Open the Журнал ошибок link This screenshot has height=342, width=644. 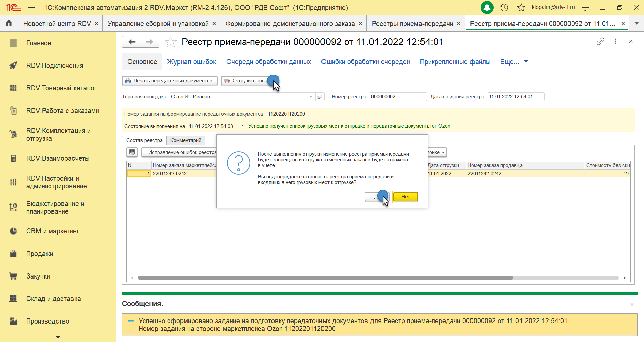coord(192,62)
